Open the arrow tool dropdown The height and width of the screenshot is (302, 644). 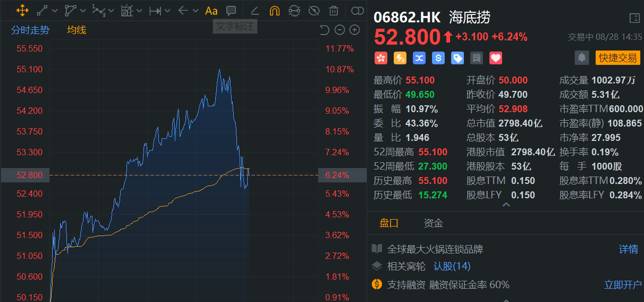[x=195, y=11]
